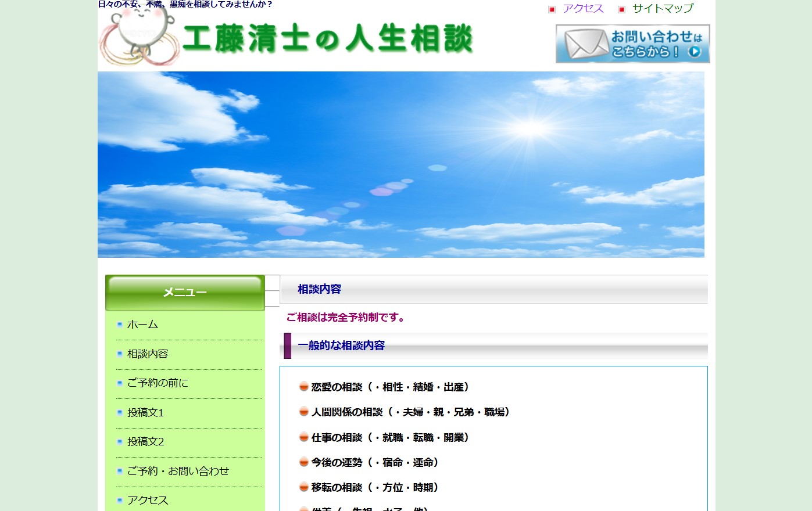
Task: Click the orange bullet next to 人間関係の相談
Action: (303, 412)
